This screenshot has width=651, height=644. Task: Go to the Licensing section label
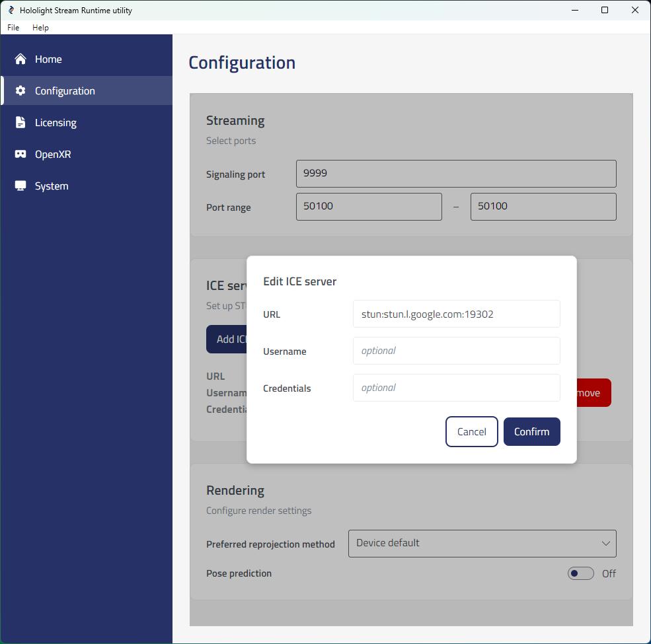tap(56, 123)
